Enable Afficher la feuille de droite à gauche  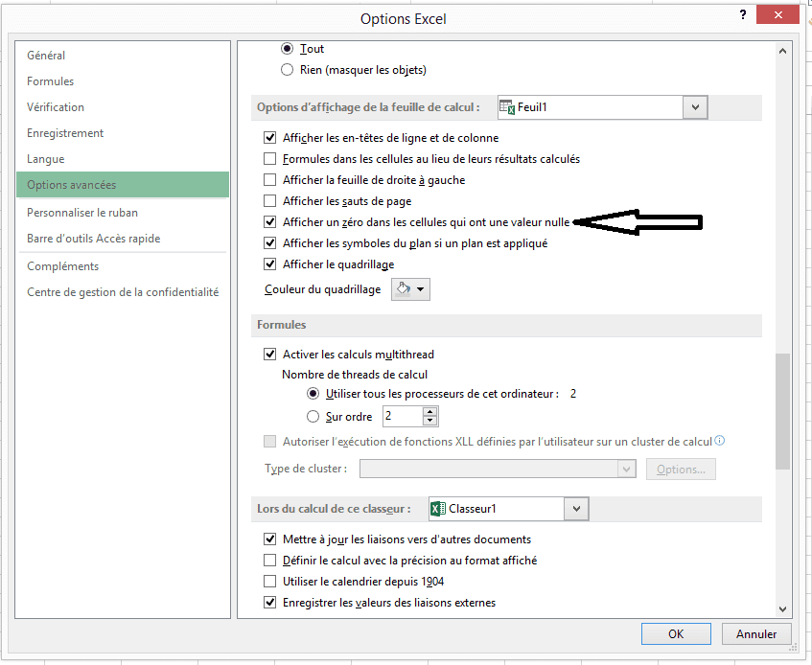[x=269, y=180]
